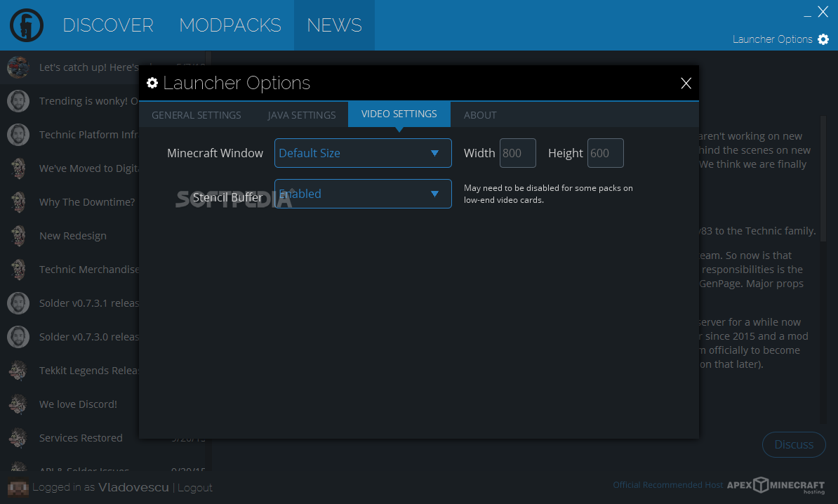Click the Apex Minecraft Hosting logo
Viewport: 838px width, 504px height.
tap(776, 485)
